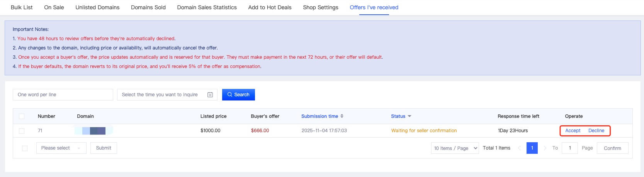The image size is (644, 177).
Task: Click the Status filter caret icon
Action: [410, 116]
